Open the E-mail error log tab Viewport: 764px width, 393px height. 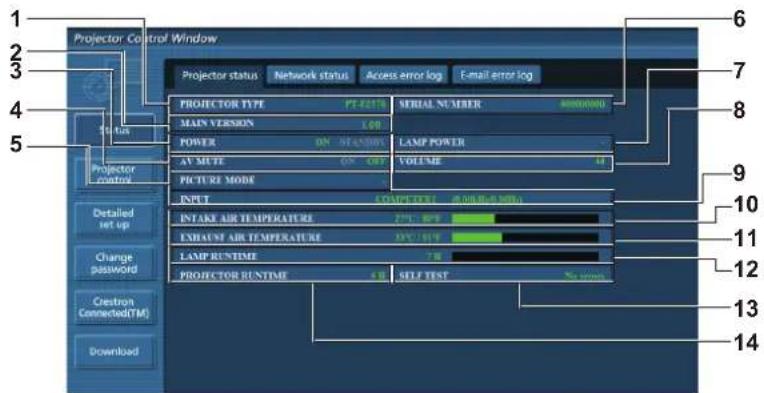[x=496, y=75]
